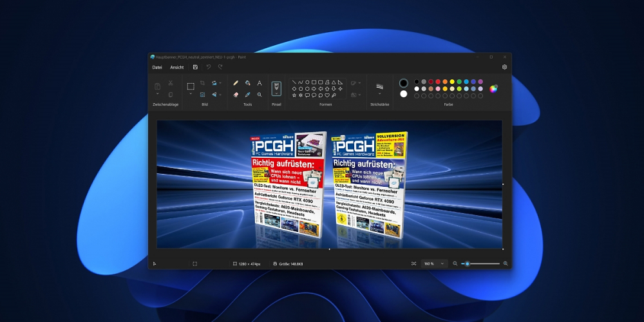
Task: Pick the pink color swatch
Action: pyautogui.click(x=438, y=89)
